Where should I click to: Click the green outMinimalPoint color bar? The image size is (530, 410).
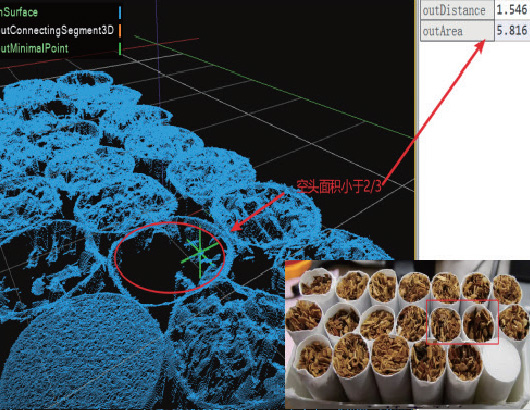click(x=120, y=48)
